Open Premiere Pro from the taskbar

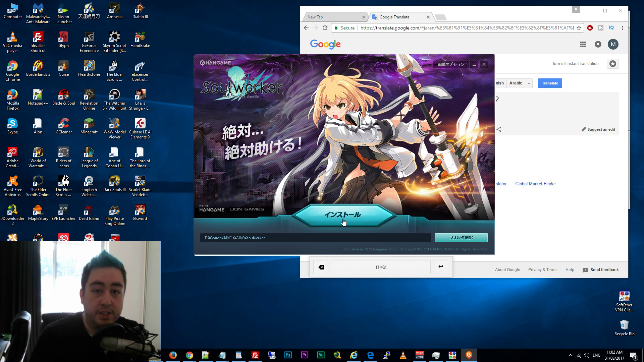point(305,355)
